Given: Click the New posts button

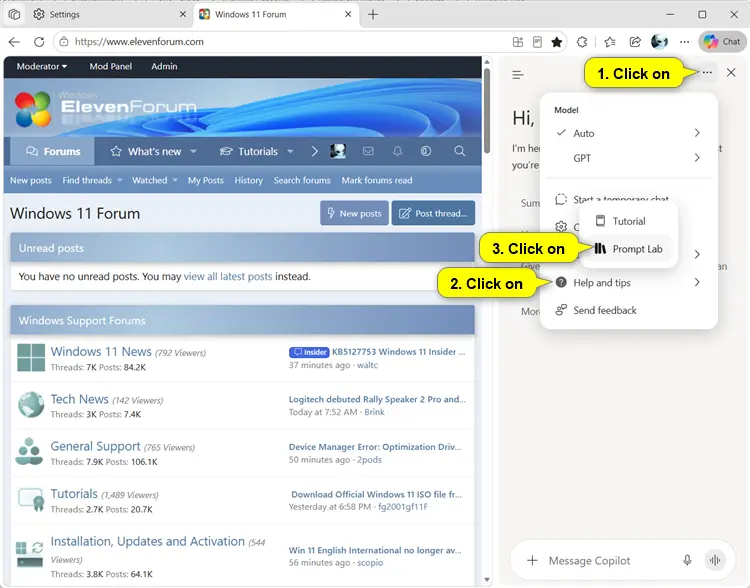Looking at the screenshot, I should point(354,213).
